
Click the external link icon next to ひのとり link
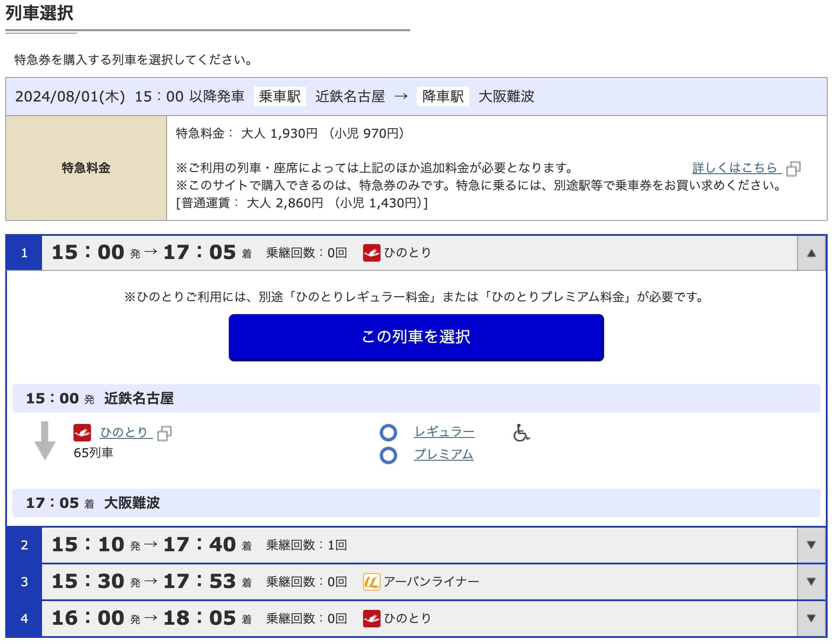(x=164, y=434)
